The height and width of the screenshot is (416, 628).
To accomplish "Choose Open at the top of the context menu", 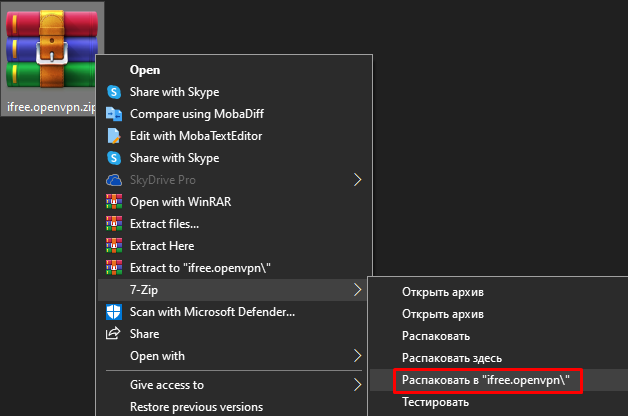I will [145, 70].
